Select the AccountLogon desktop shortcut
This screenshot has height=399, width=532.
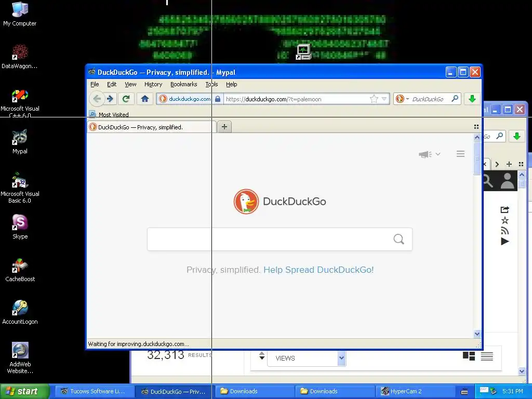click(x=20, y=312)
